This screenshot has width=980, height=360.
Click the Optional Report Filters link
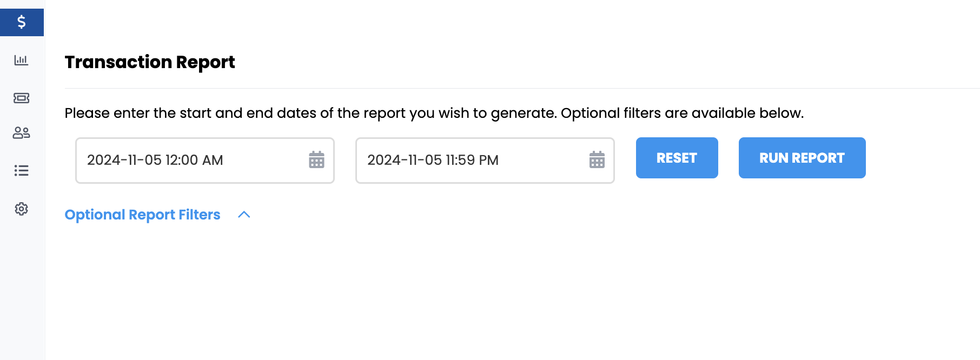click(142, 215)
